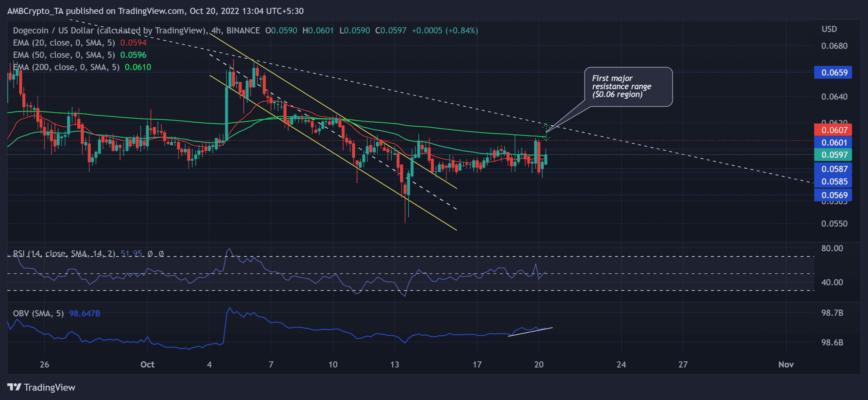Click the 0.0640 price axis tick

tap(834, 97)
